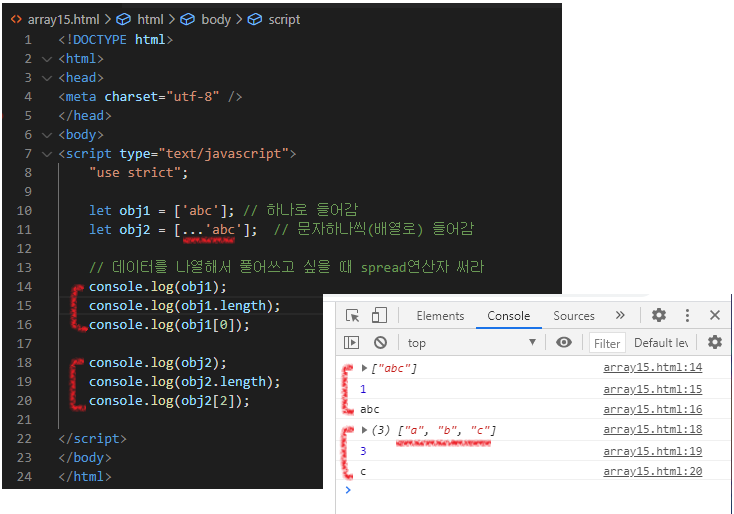Image resolution: width=734 pixels, height=514 pixels.
Task: Click the "use strict"; code line
Action: point(139,173)
